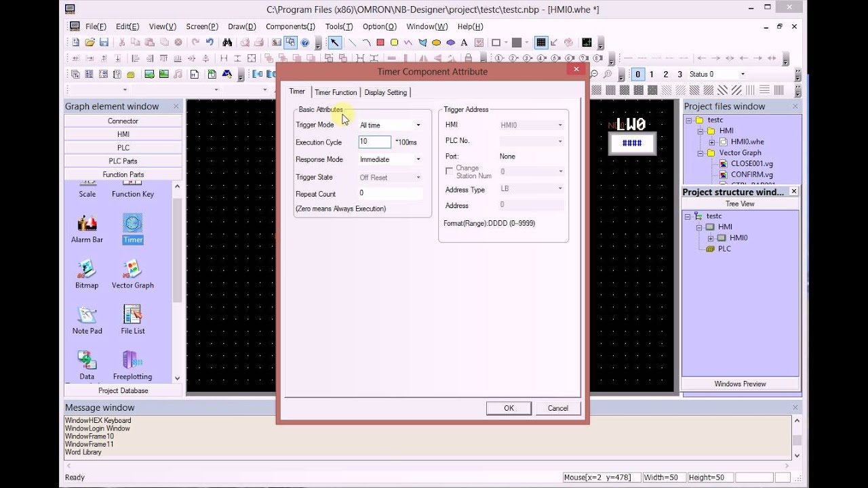Open Find with the binoculars icon
The height and width of the screenshot is (488, 868).
[227, 42]
